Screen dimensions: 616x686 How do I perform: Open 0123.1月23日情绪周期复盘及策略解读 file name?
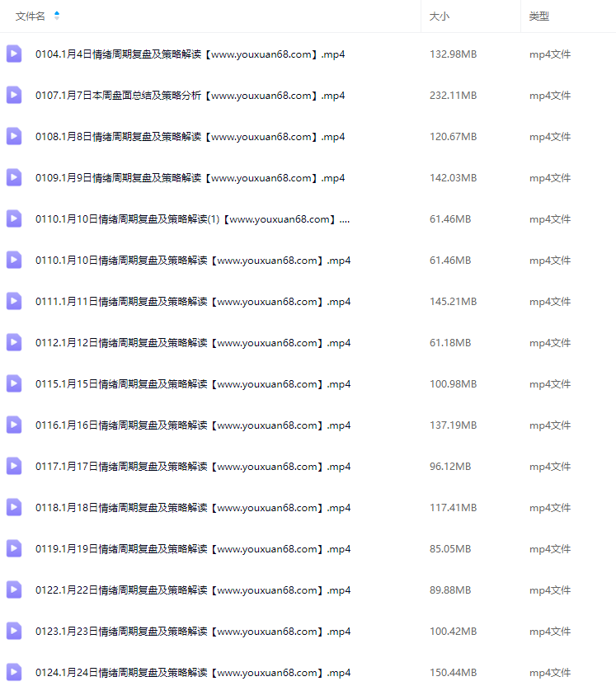click(193, 631)
